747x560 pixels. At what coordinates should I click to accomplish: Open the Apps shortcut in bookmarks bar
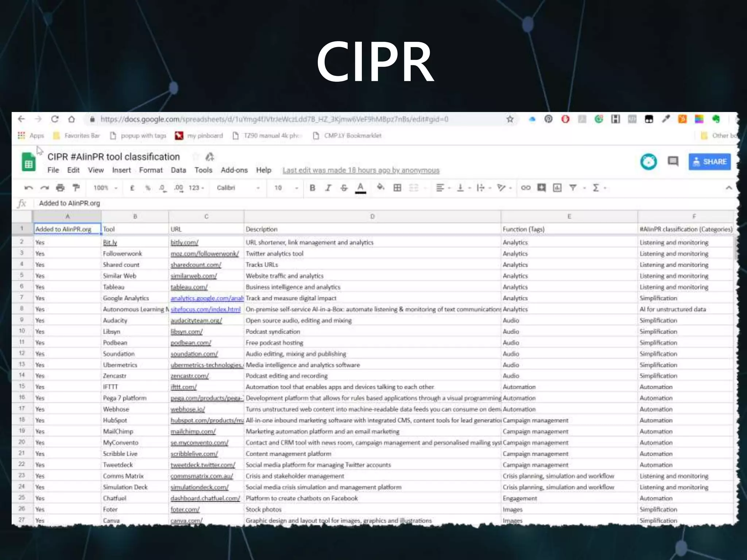(31, 136)
